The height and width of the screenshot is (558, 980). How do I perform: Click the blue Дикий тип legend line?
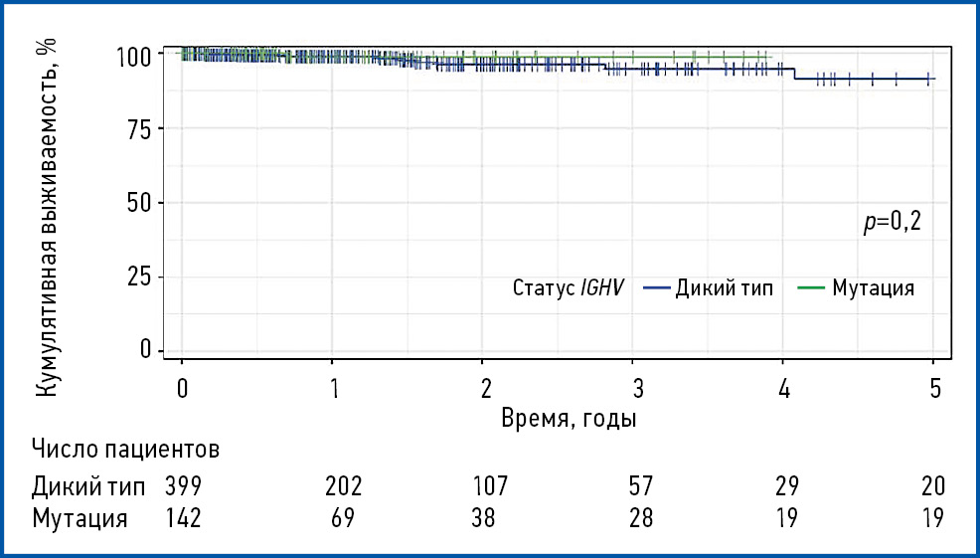pos(656,288)
